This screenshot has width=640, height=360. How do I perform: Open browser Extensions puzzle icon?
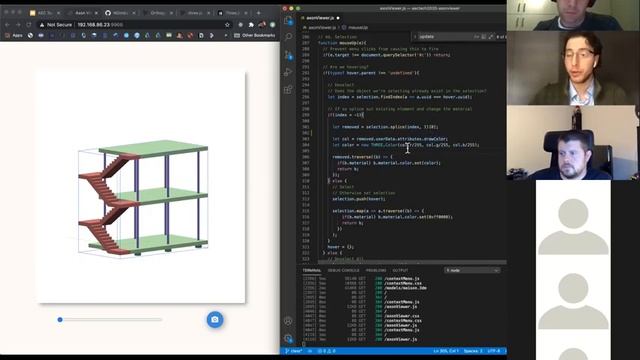tap(251, 25)
